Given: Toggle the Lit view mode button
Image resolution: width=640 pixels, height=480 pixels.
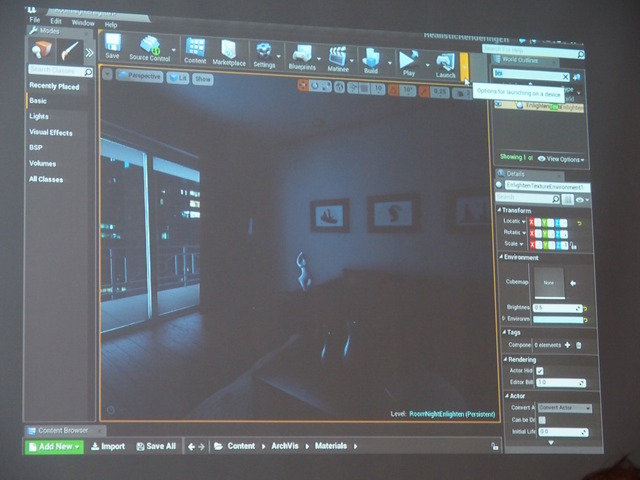Looking at the screenshot, I should [x=176, y=77].
